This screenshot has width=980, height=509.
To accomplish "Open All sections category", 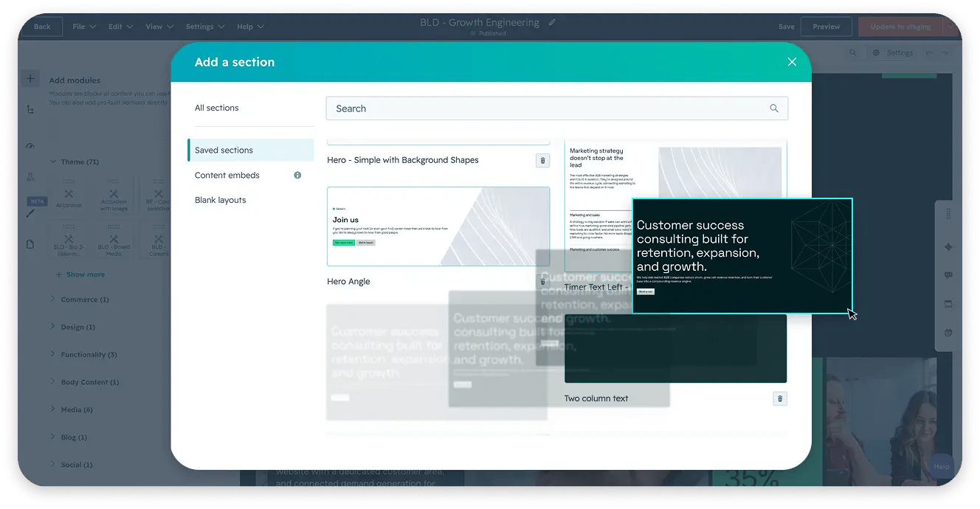I will pos(217,108).
